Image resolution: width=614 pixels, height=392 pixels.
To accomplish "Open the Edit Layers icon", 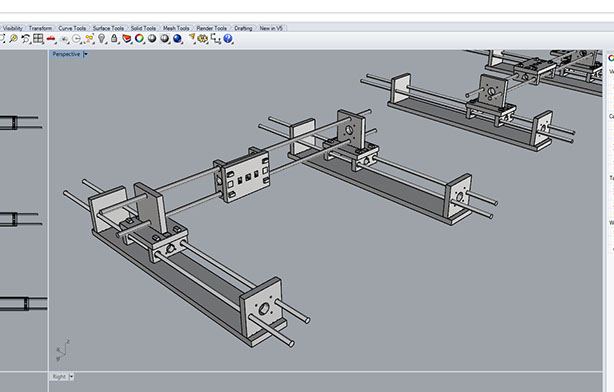I will [x=126, y=39].
